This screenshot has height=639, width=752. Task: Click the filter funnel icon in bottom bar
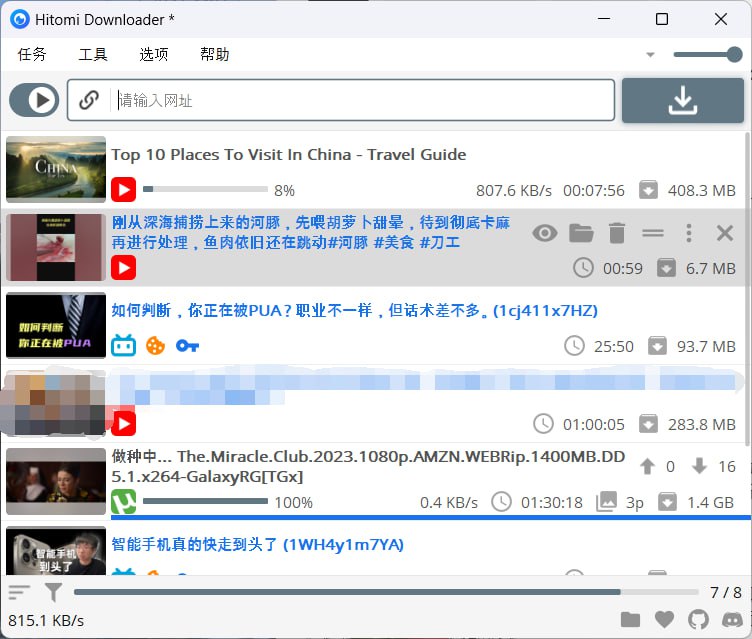coord(53,592)
